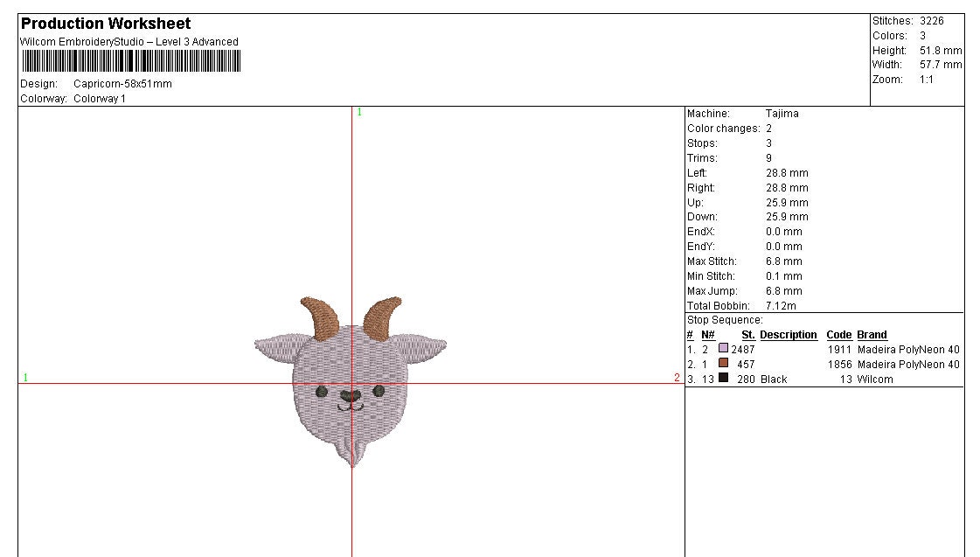
Task: Click the Stitches count 3226
Action: click(x=933, y=20)
